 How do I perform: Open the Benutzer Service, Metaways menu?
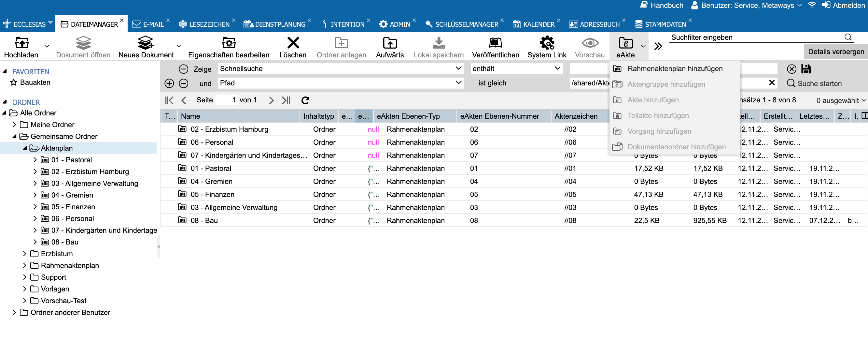click(746, 5)
